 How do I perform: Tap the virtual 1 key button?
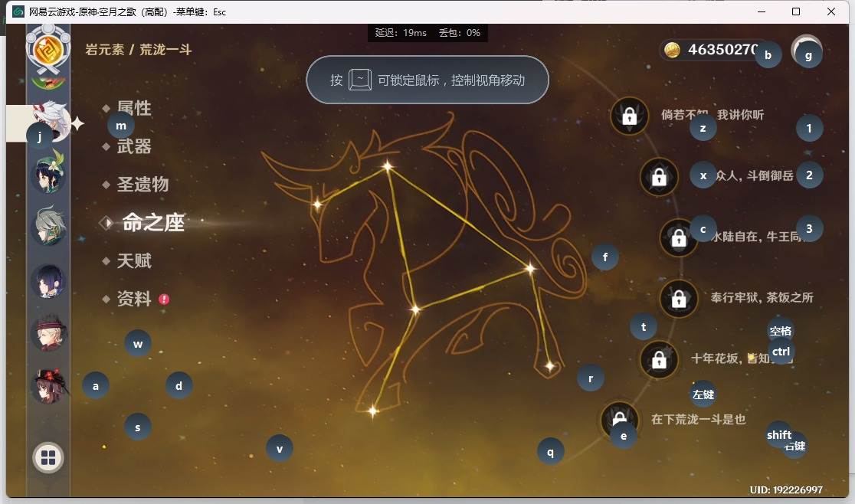point(809,128)
